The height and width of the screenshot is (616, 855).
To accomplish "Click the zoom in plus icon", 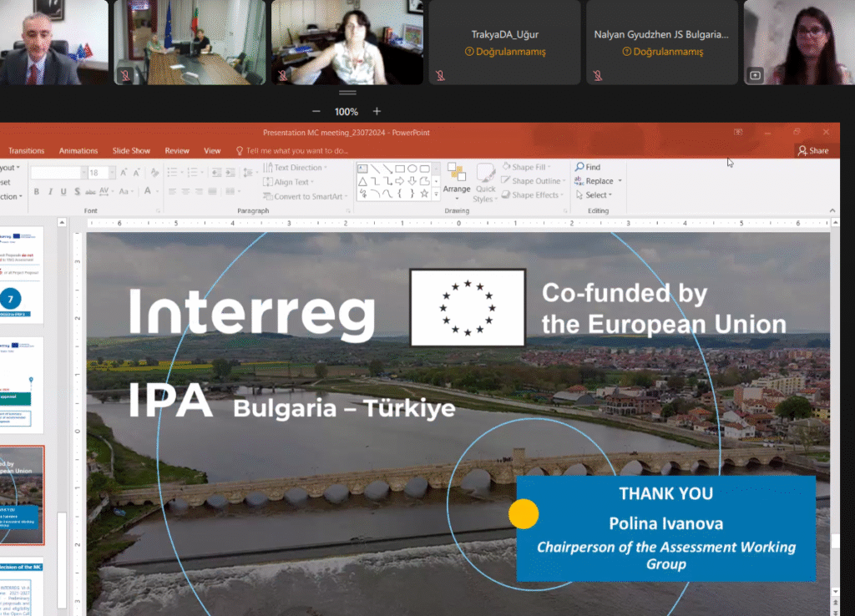I will [377, 111].
